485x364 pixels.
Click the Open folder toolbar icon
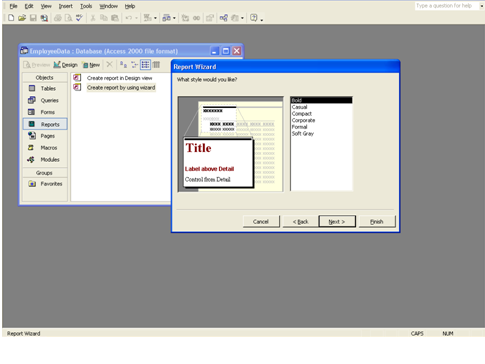coord(22,18)
